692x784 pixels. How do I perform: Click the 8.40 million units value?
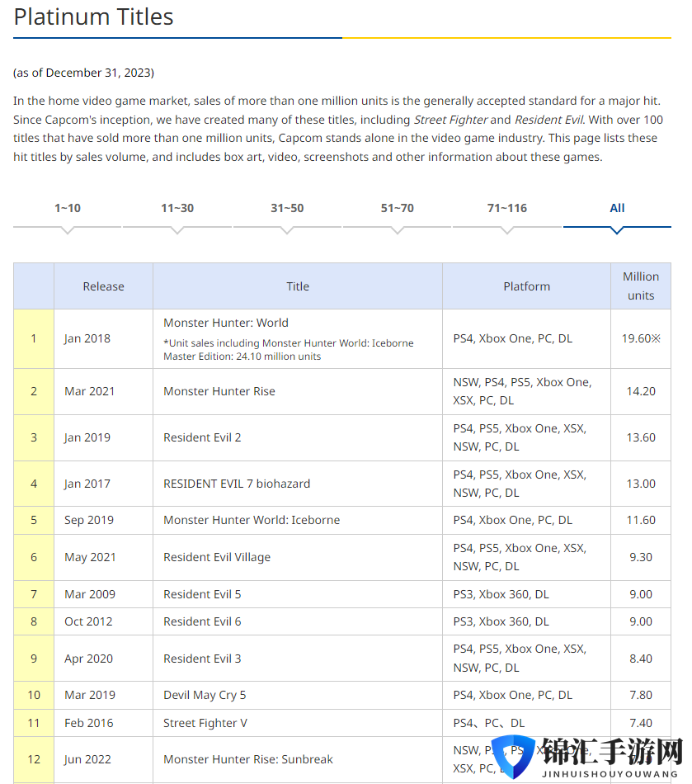point(641,659)
